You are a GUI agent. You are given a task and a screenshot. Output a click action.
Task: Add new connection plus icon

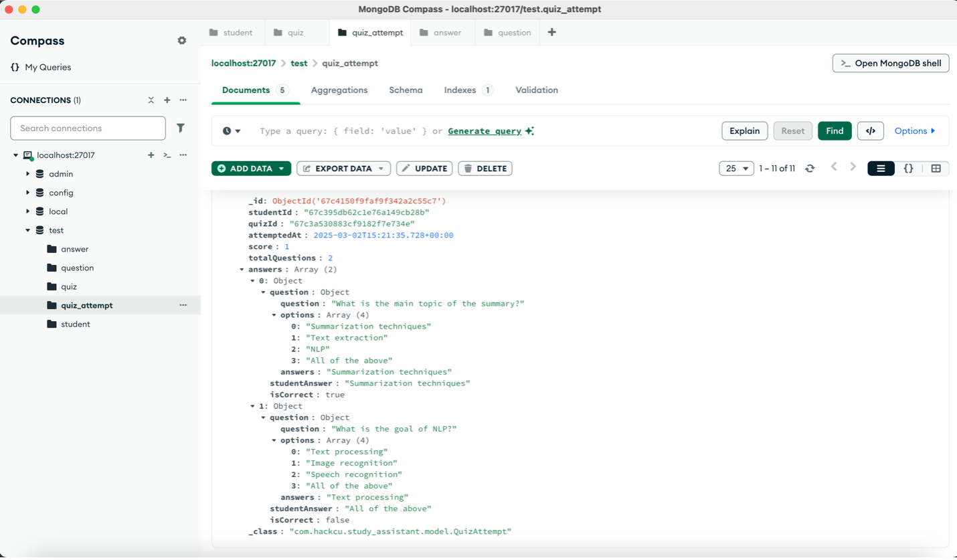(x=167, y=100)
